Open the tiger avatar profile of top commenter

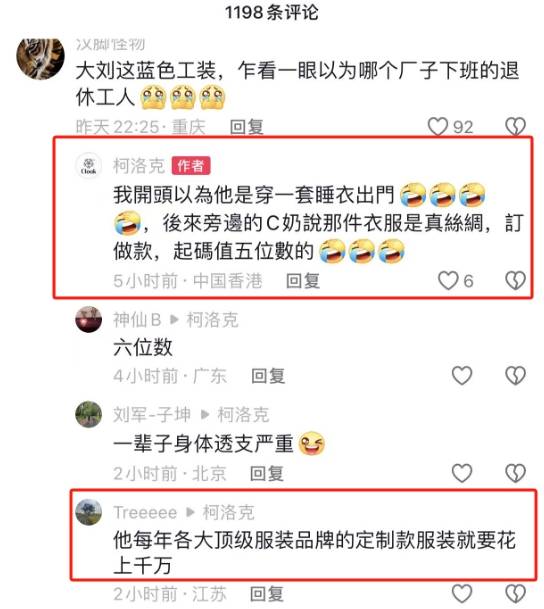pyautogui.click(x=40, y=57)
